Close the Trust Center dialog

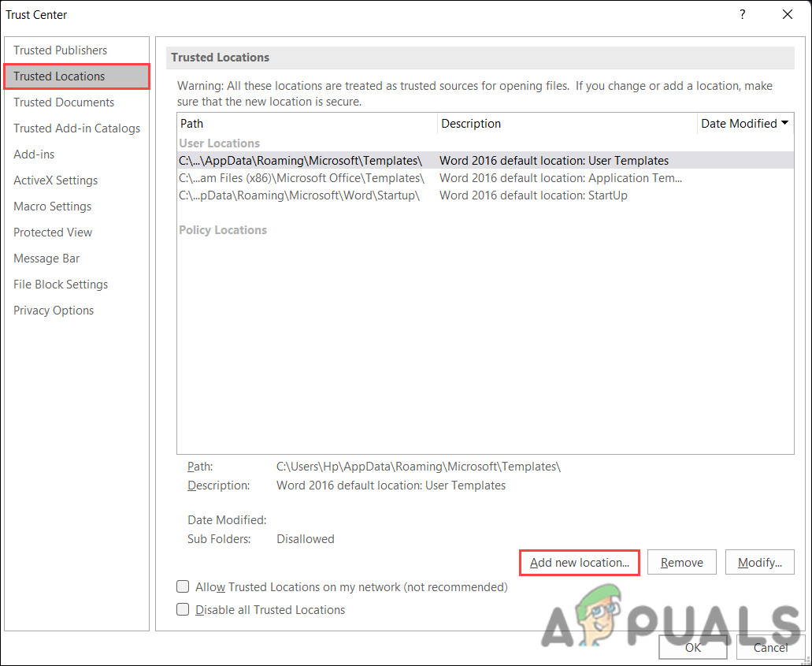coord(787,14)
